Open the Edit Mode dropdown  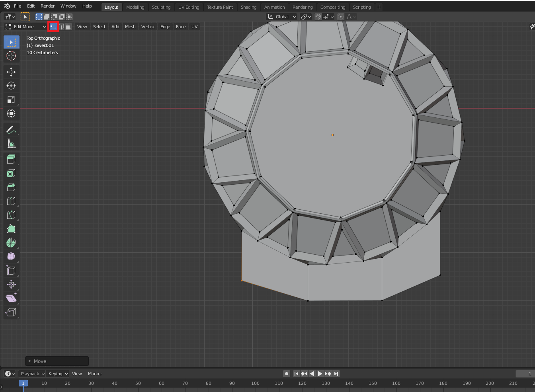pos(26,27)
